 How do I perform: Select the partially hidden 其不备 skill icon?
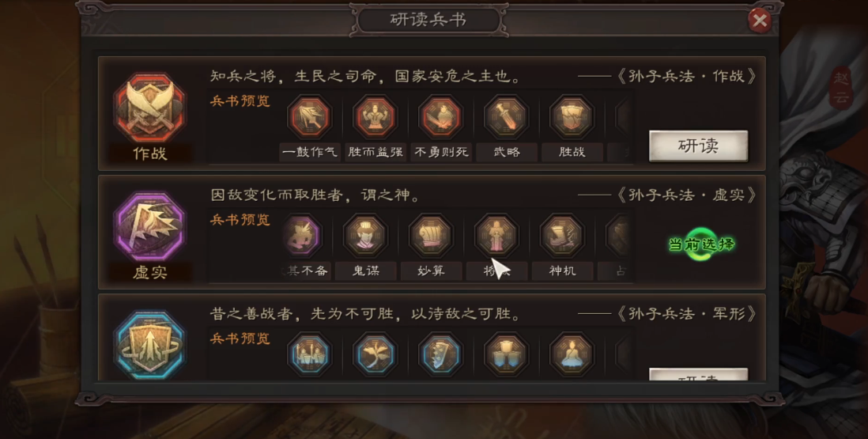tap(302, 236)
